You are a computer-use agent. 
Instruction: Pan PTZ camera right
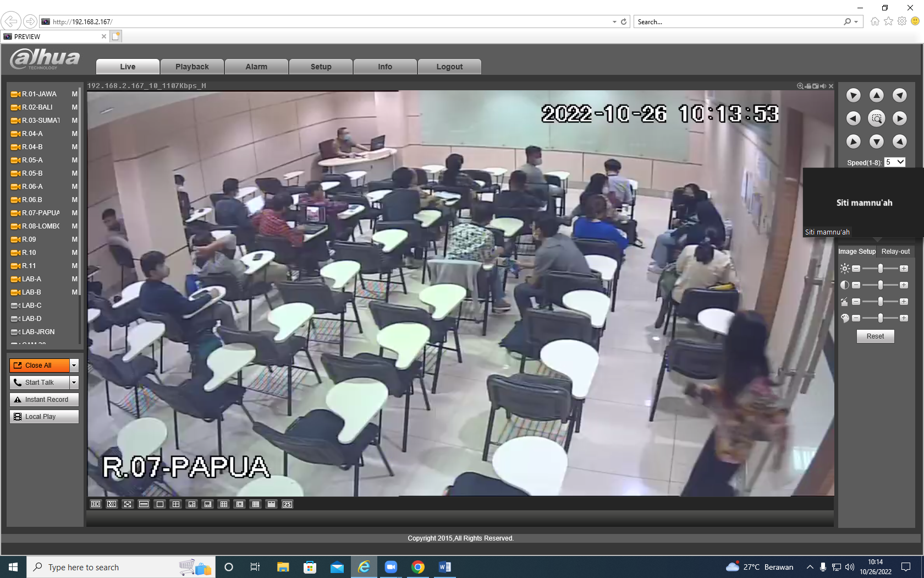tap(900, 118)
